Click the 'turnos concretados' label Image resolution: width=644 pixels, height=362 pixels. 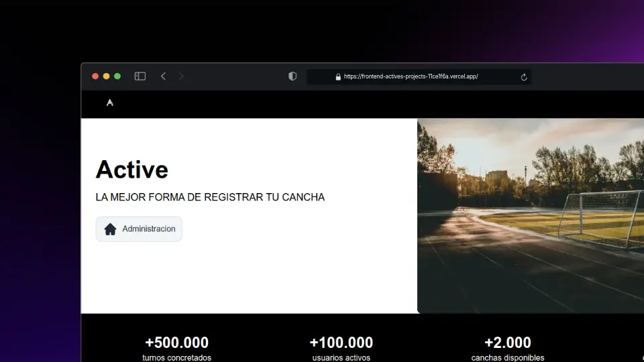[x=176, y=358]
